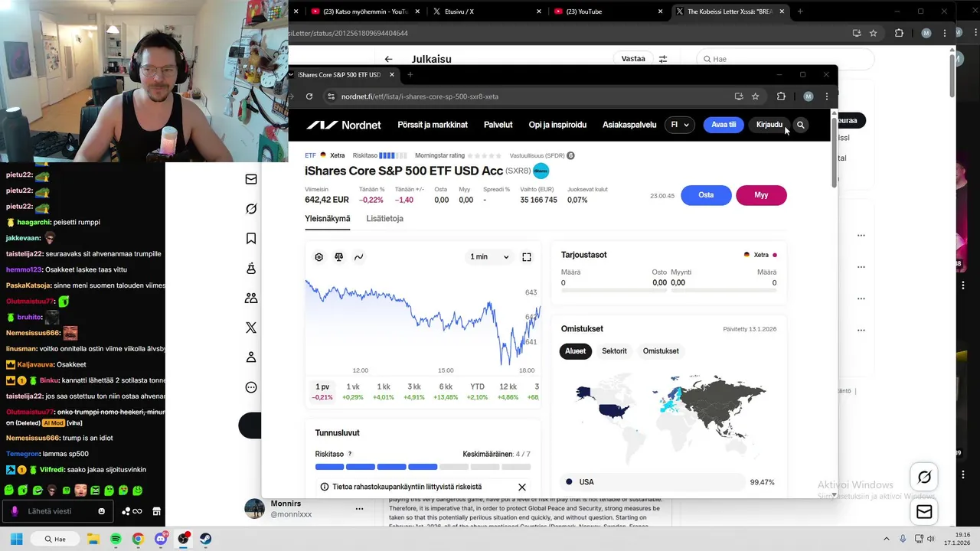Open chart settings gear icon
The height and width of the screenshot is (551, 980).
[x=319, y=257]
